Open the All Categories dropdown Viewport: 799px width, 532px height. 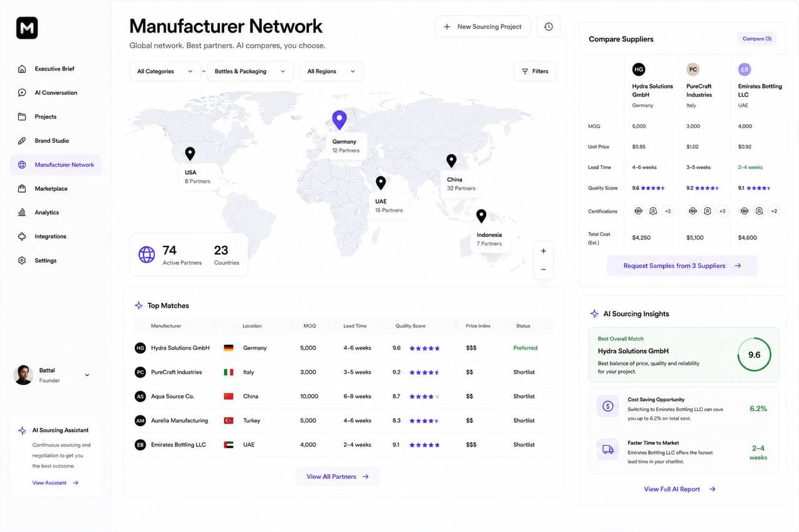pyautogui.click(x=165, y=71)
